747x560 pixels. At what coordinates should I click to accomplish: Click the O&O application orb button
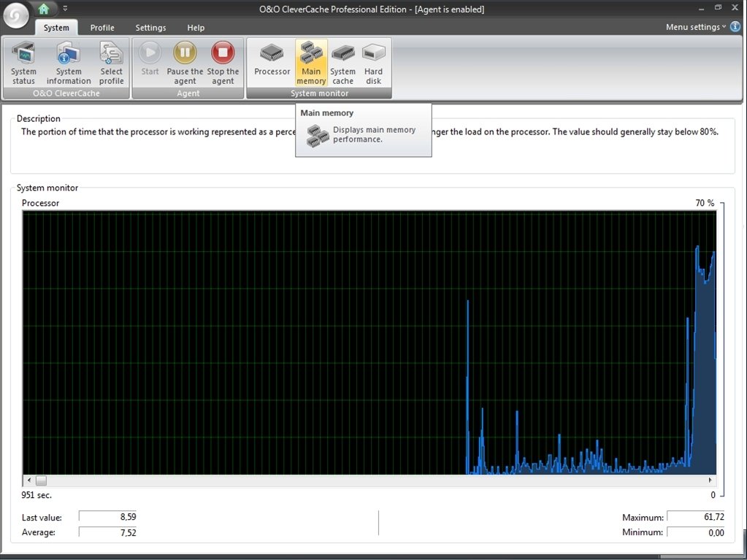(16, 16)
